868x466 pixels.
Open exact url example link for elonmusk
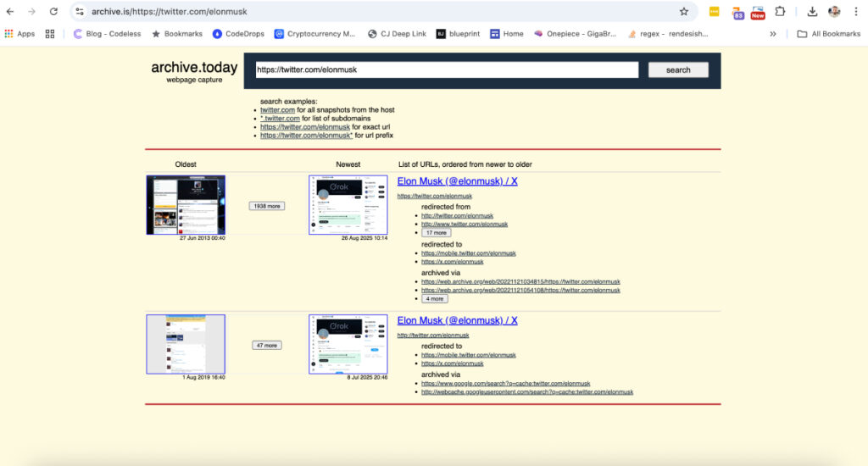tap(305, 127)
